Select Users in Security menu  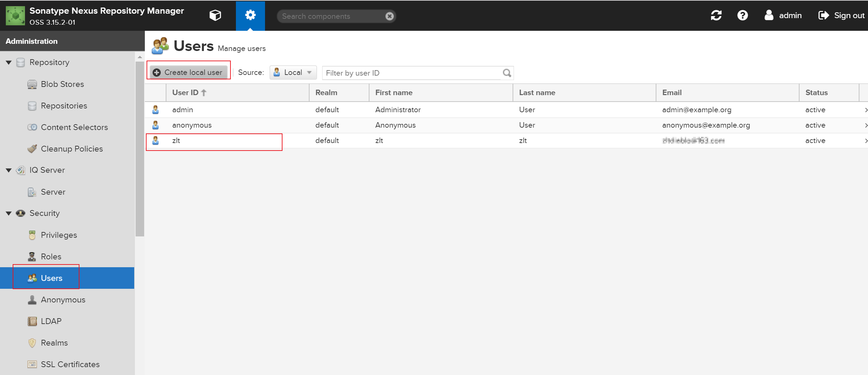click(67, 278)
